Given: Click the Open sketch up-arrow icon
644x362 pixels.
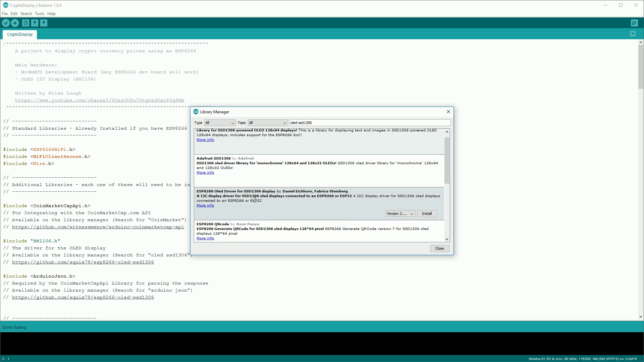Looking at the screenshot, I should click(35, 23).
